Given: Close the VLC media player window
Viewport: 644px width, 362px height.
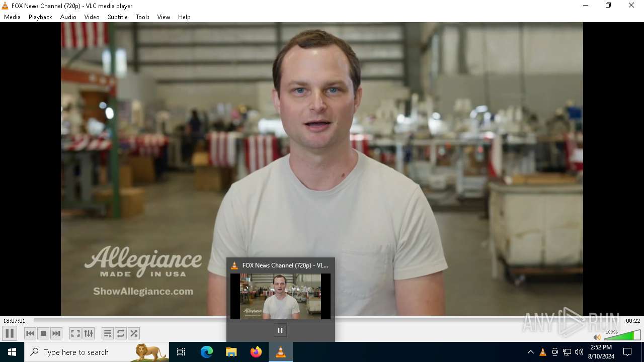Looking at the screenshot, I should pyautogui.click(x=631, y=6).
